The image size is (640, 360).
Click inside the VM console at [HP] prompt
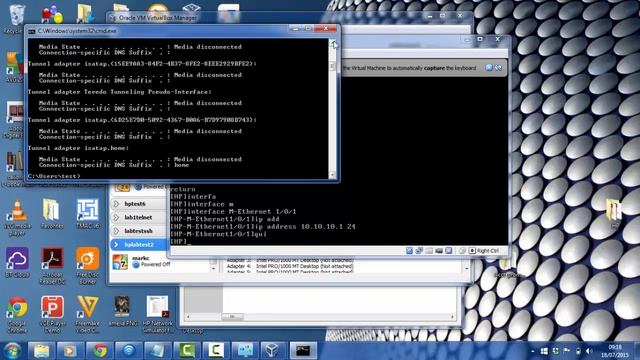tap(179, 241)
